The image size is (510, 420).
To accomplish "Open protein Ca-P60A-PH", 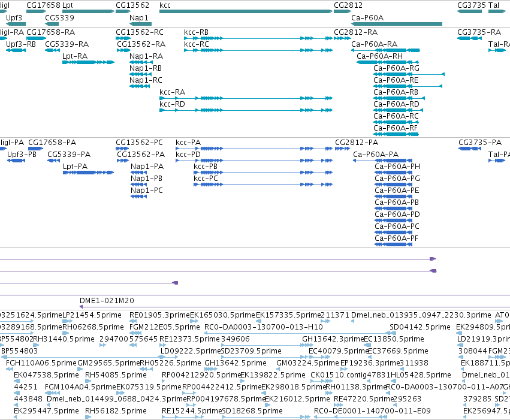I will click(397, 167).
